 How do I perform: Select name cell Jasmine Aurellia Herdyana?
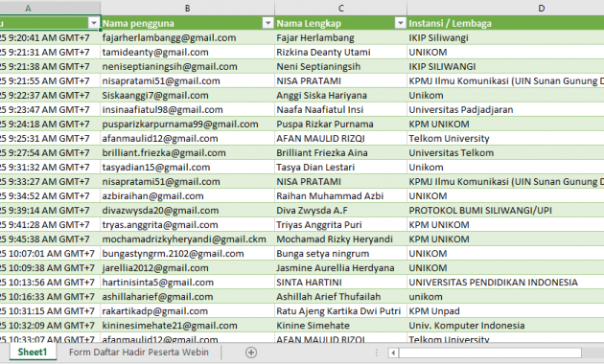pyautogui.click(x=341, y=268)
